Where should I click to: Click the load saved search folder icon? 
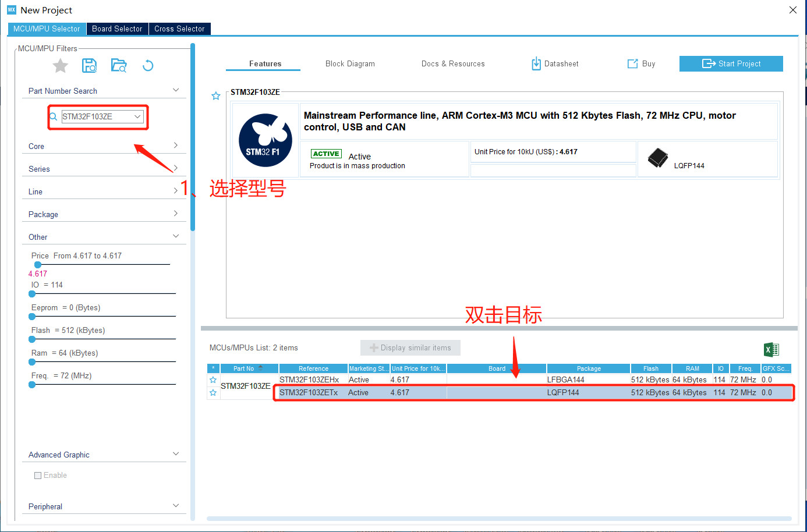119,66
